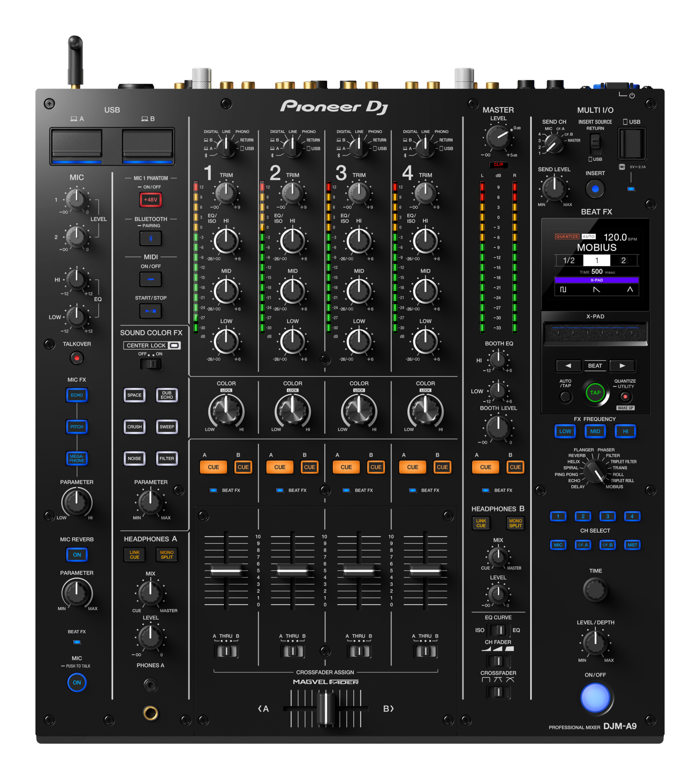Step beat right with the arrow button

pos(622,366)
